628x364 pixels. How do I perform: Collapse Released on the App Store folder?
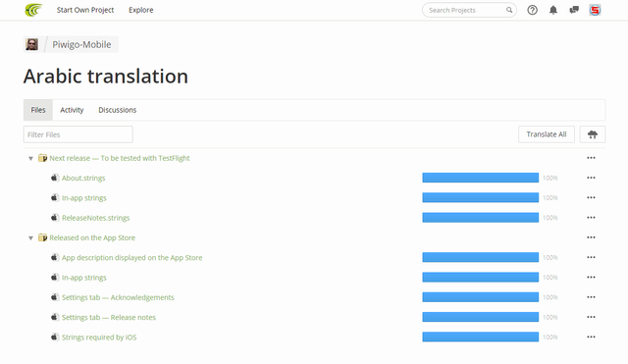coord(30,237)
